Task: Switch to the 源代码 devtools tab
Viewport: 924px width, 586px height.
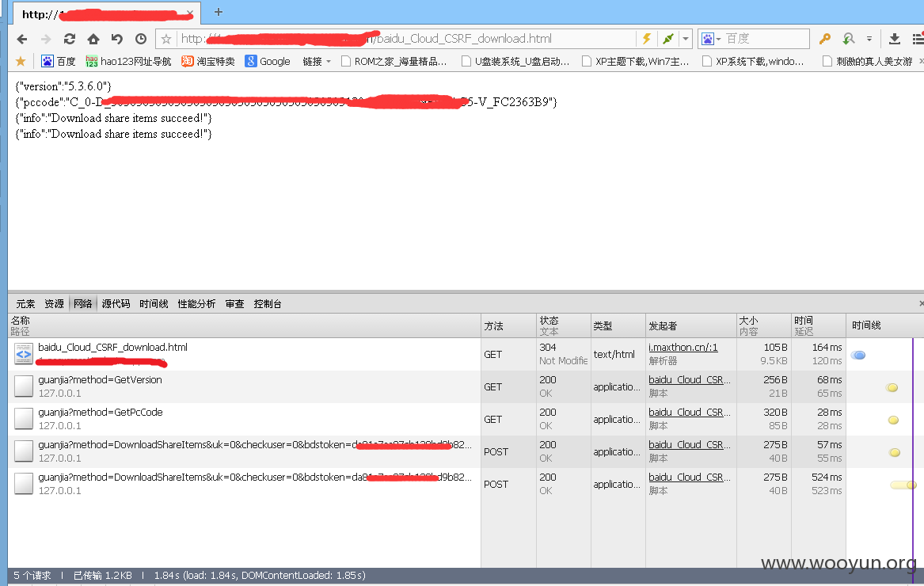Action: pos(116,303)
